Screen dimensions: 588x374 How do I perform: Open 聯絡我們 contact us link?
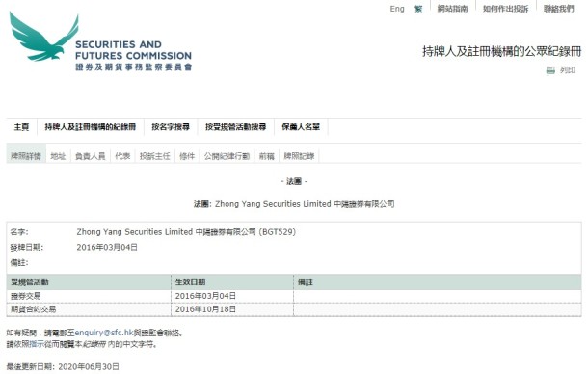click(x=559, y=9)
